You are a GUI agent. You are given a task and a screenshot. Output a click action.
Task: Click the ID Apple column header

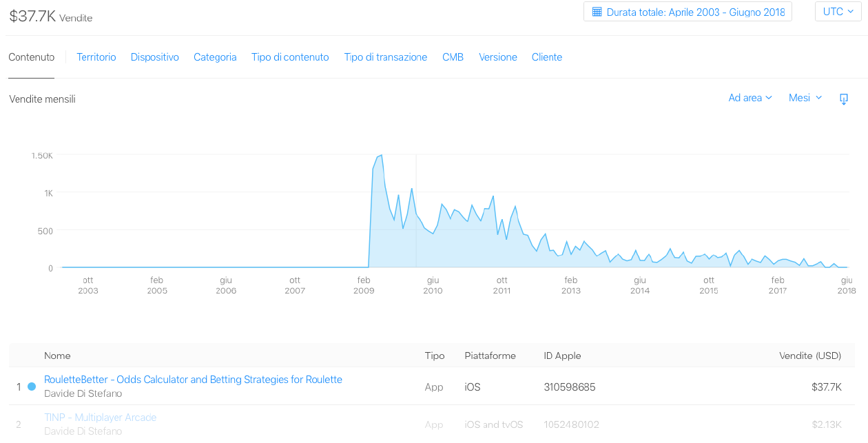tap(563, 356)
